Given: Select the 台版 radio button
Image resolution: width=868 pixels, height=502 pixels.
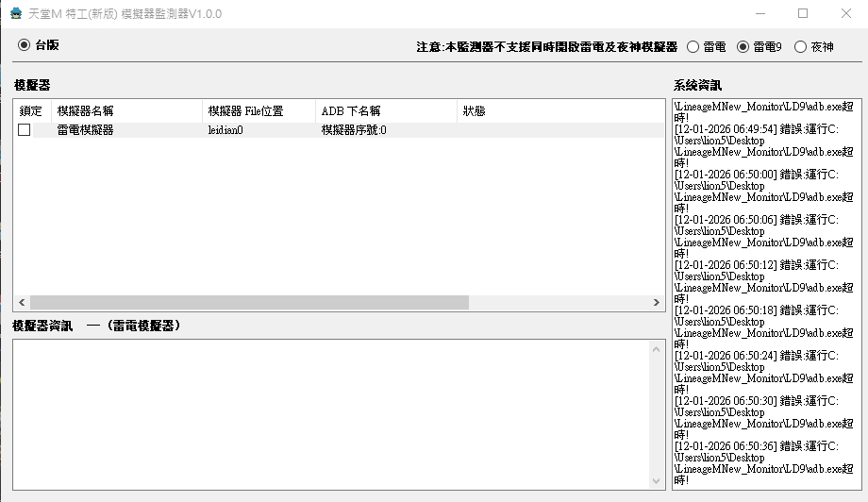Looking at the screenshot, I should (x=24, y=44).
